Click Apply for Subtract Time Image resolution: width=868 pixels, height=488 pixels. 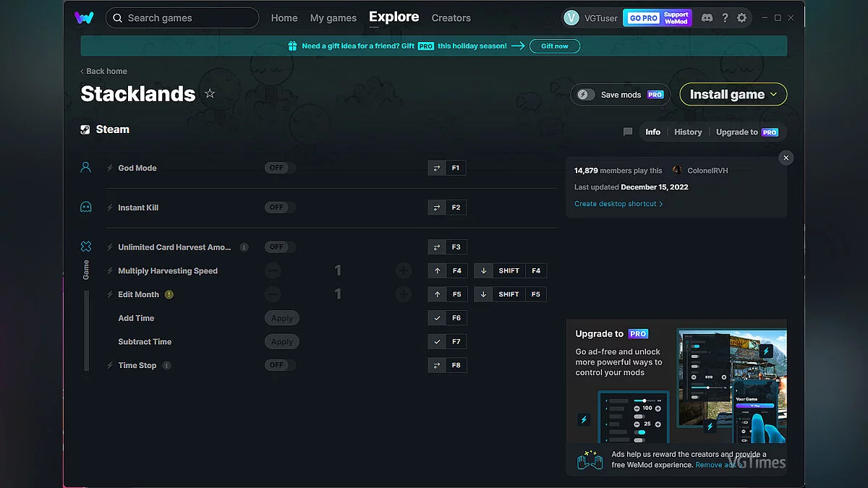coord(282,342)
